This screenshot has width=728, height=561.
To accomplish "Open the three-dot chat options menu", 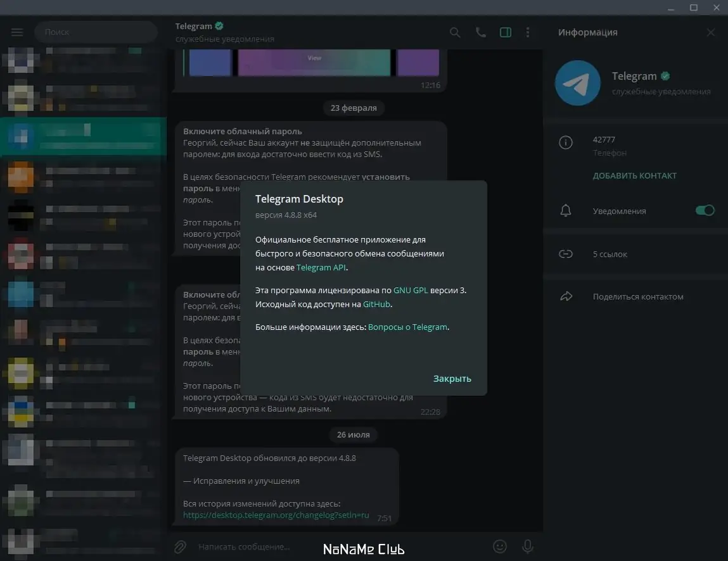I will (x=527, y=32).
